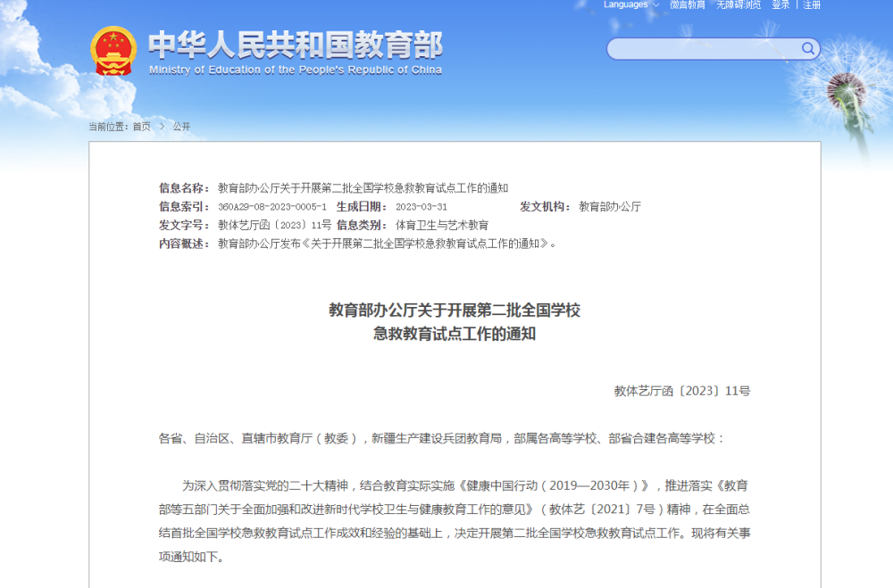This screenshot has width=893, height=588.
Task: Click the 内容概述 summary text
Action: (x=388, y=244)
